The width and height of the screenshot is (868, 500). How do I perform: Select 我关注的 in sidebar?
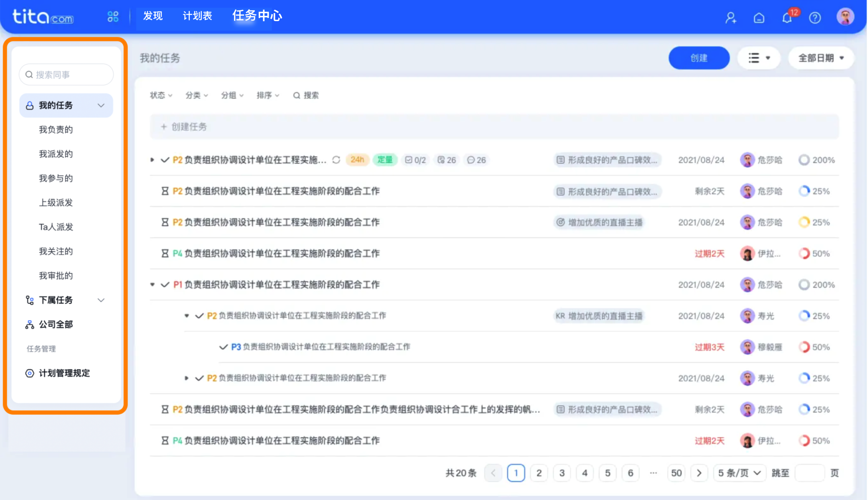[56, 252]
